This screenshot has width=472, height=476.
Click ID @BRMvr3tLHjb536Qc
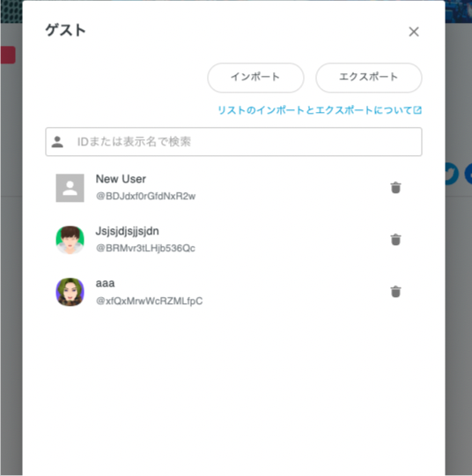145,249
